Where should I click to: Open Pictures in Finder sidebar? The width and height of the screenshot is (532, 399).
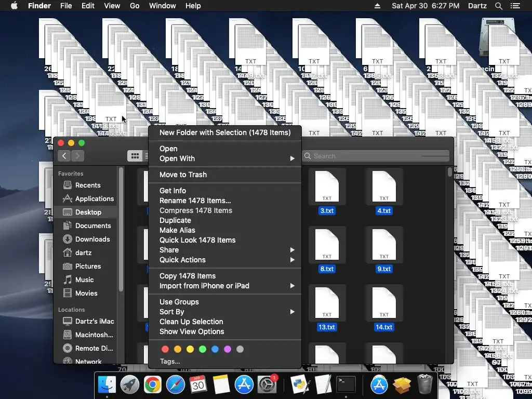click(88, 267)
